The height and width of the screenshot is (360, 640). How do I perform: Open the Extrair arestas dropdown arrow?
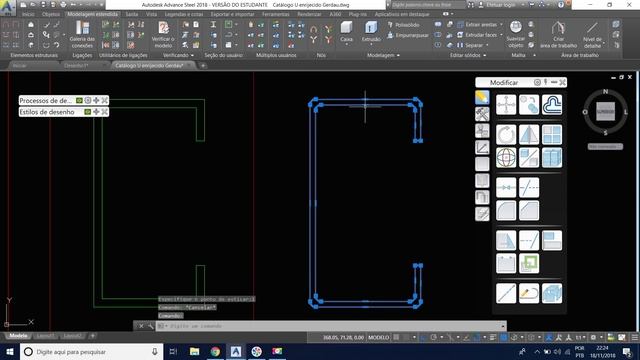(501, 24)
